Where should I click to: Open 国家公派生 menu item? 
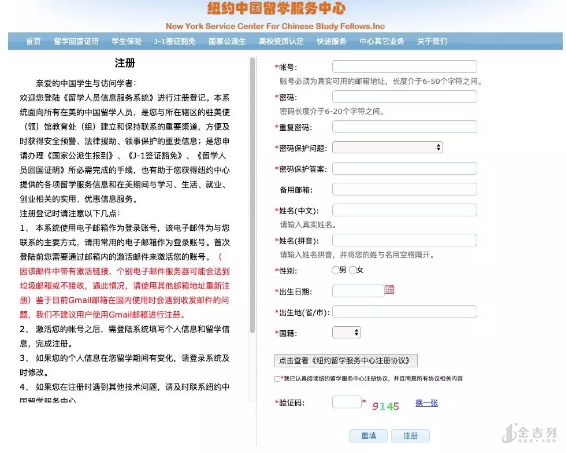[x=227, y=42]
